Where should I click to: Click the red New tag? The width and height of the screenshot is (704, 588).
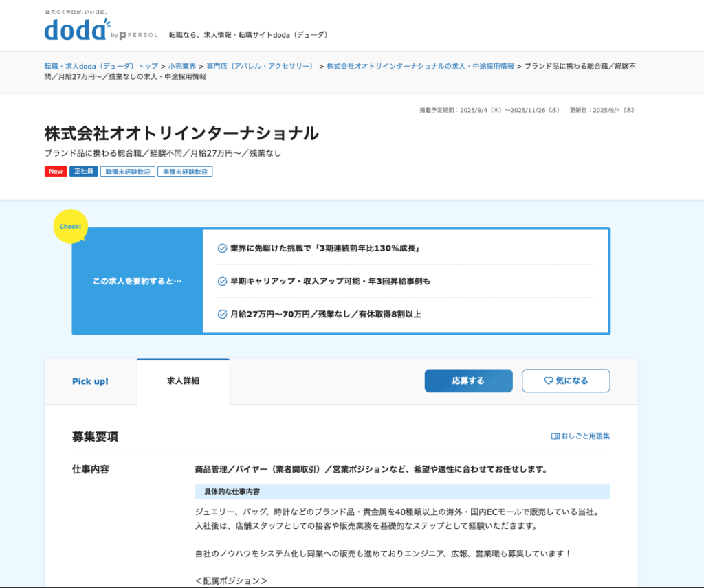point(56,171)
